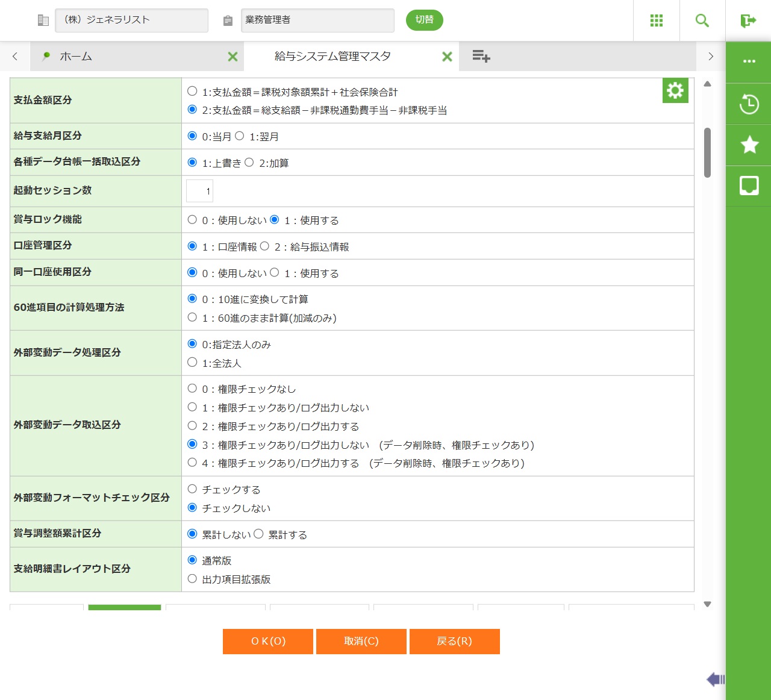Select 2:加算 for 各種データ台帳一括取込区分
The width and height of the screenshot is (771, 700).
click(x=249, y=163)
